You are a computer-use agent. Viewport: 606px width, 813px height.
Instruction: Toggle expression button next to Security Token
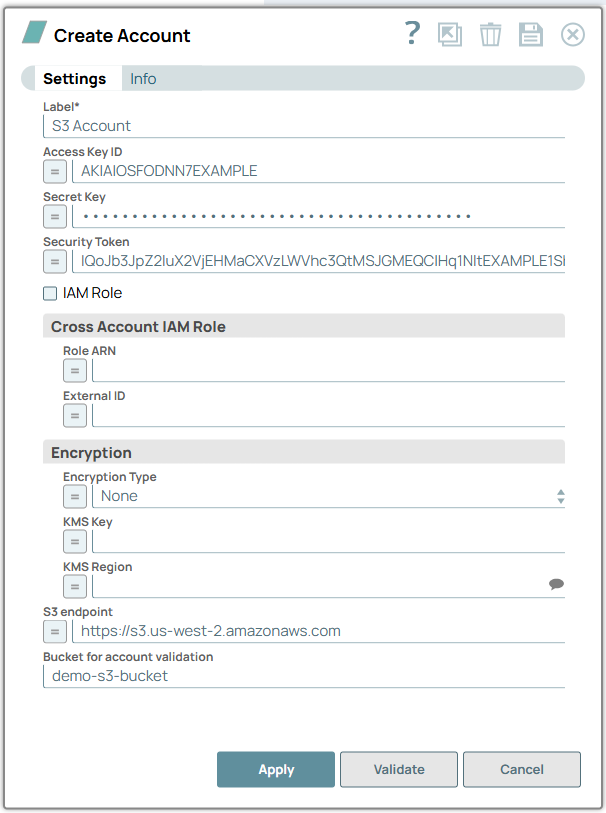[x=55, y=261]
